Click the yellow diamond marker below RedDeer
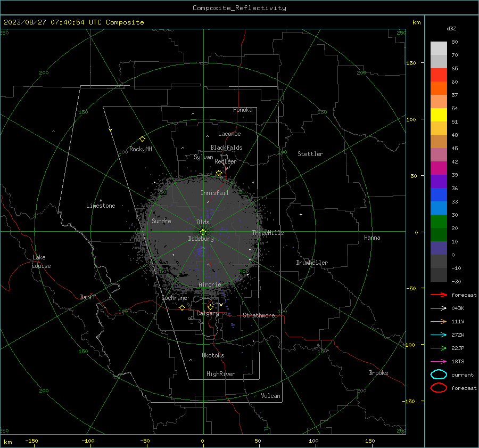Image resolution: width=479 pixels, height=448 pixels. [x=219, y=173]
